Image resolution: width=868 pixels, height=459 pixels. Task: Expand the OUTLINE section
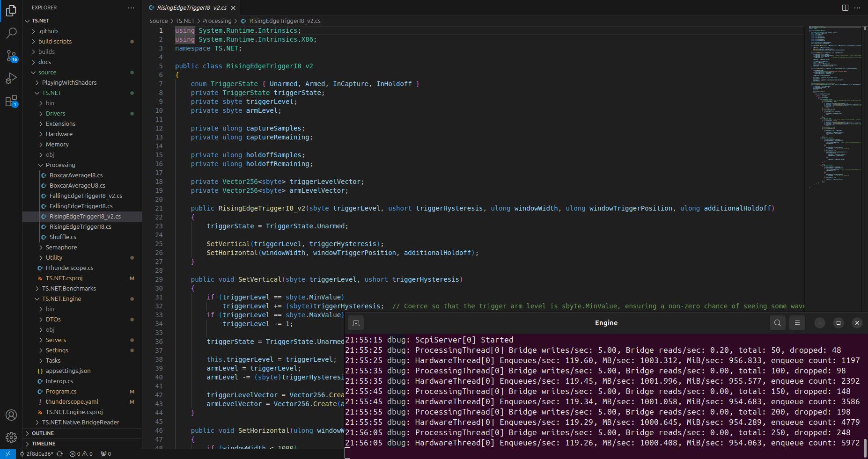[43, 433]
